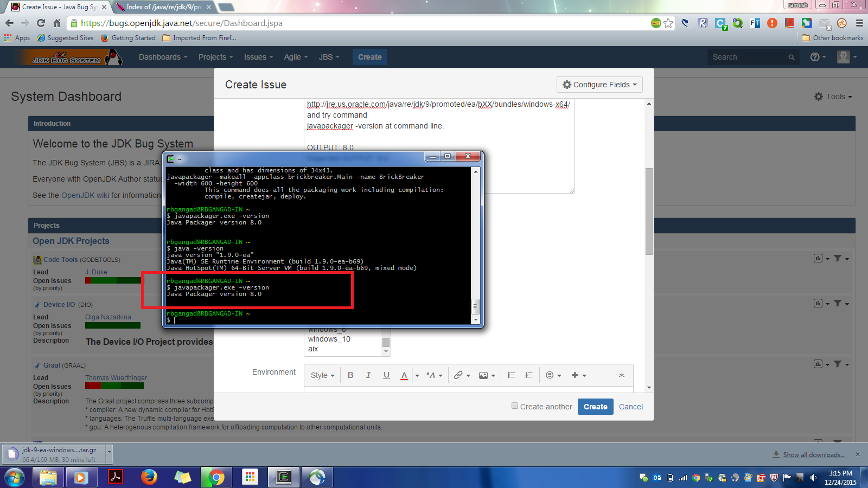The height and width of the screenshot is (488, 868).
Task: Click the Italic formatting icon
Action: (x=368, y=375)
